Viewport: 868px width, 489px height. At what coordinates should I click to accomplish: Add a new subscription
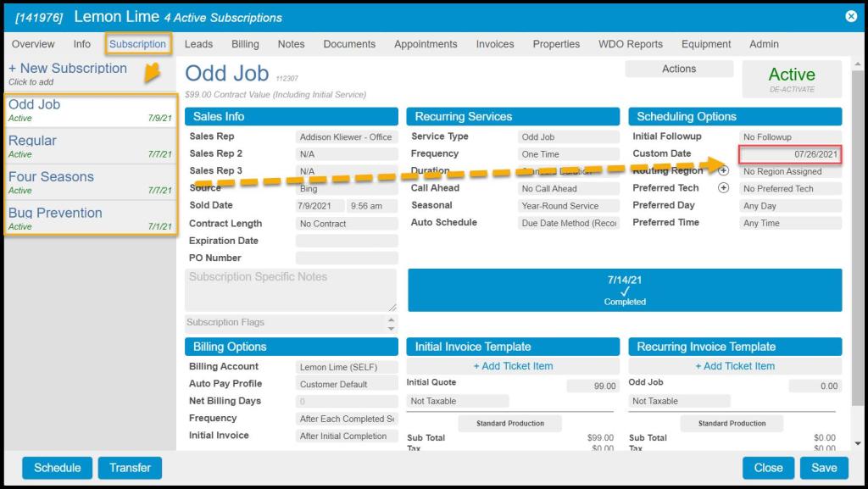[68, 69]
